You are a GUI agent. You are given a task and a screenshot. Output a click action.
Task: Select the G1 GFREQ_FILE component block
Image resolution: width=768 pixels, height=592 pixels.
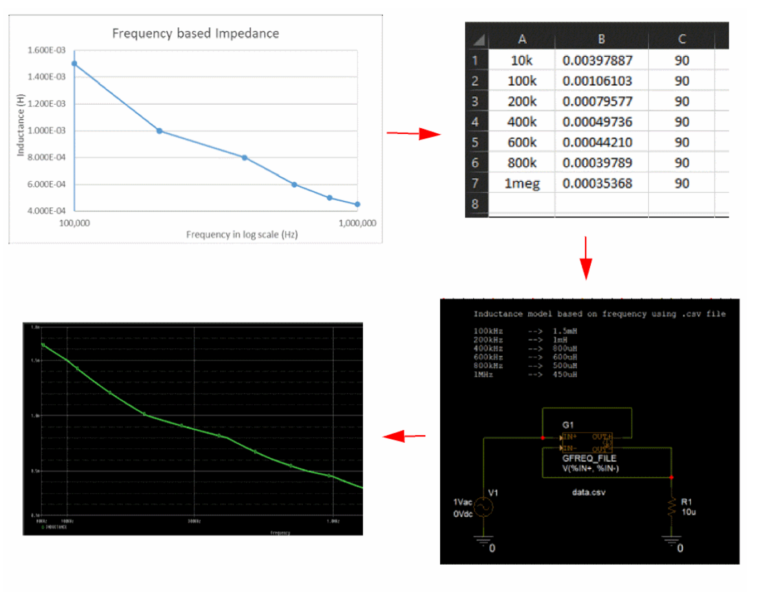pos(587,443)
